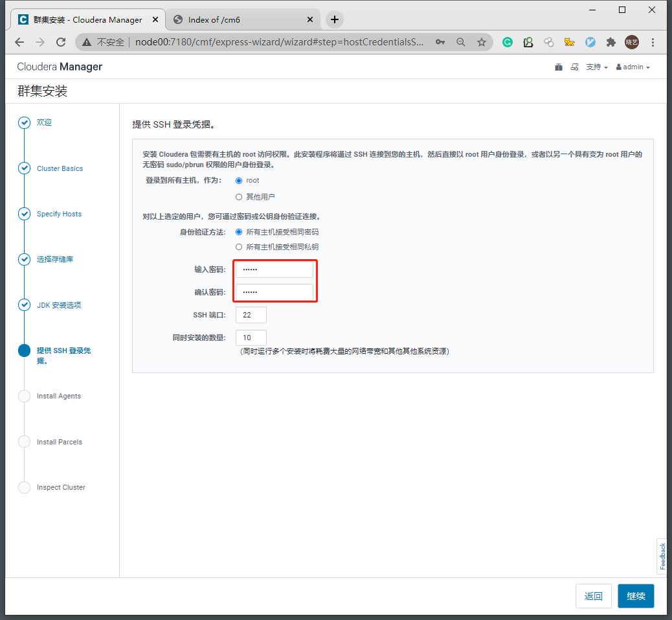
Task: Close the Index of /cm6 tab
Action: pyautogui.click(x=310, y=19)
